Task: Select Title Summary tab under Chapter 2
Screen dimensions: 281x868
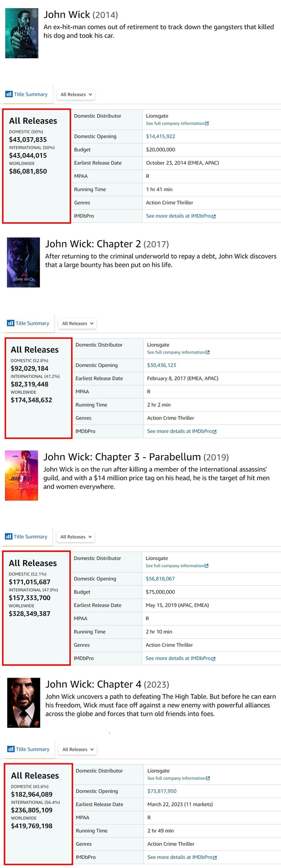Action: [x=28, y=323]
